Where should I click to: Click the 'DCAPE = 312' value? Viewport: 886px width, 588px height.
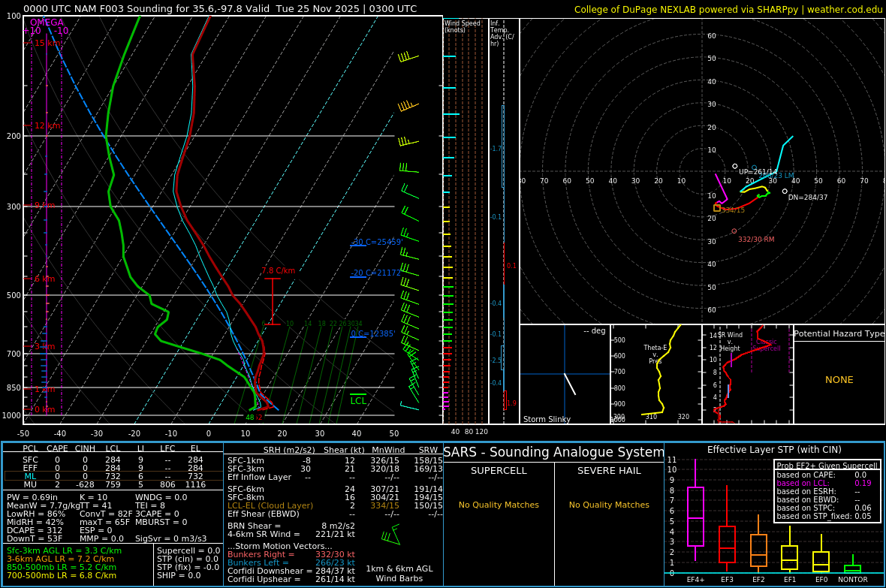35,530
